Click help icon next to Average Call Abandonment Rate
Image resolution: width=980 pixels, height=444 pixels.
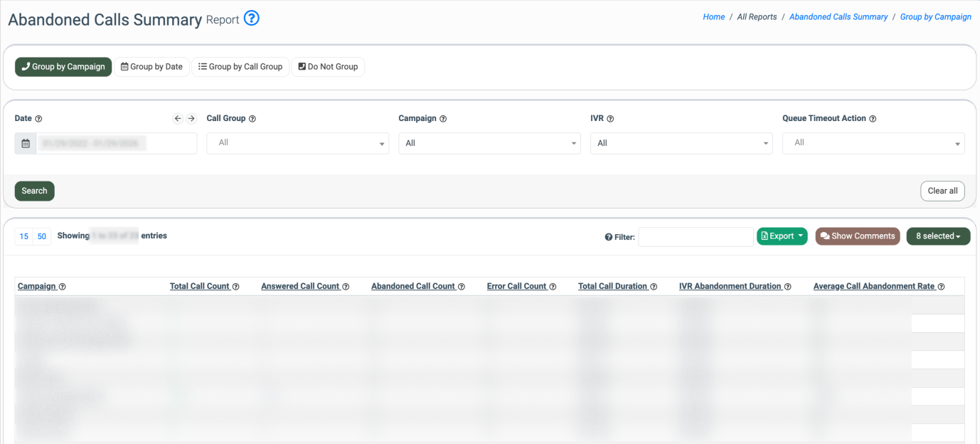pyautogui.click(x=941, y=287)
